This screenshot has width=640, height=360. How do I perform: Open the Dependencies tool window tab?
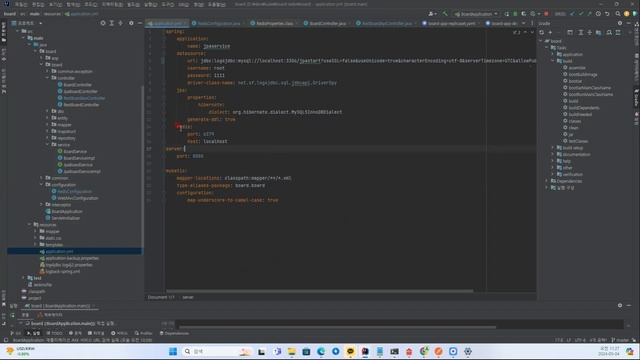[174, 333]
